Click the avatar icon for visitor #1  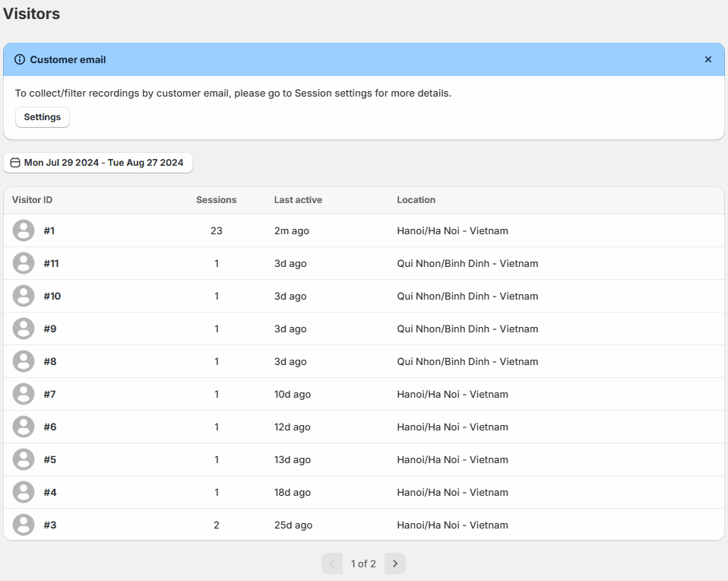[24, 230]
